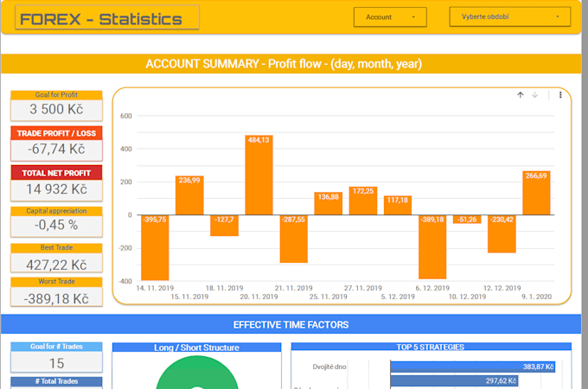Click the -395,75 bar for 14. 11. 2019
The image size is (588, 389).
(x=155, y=247)
